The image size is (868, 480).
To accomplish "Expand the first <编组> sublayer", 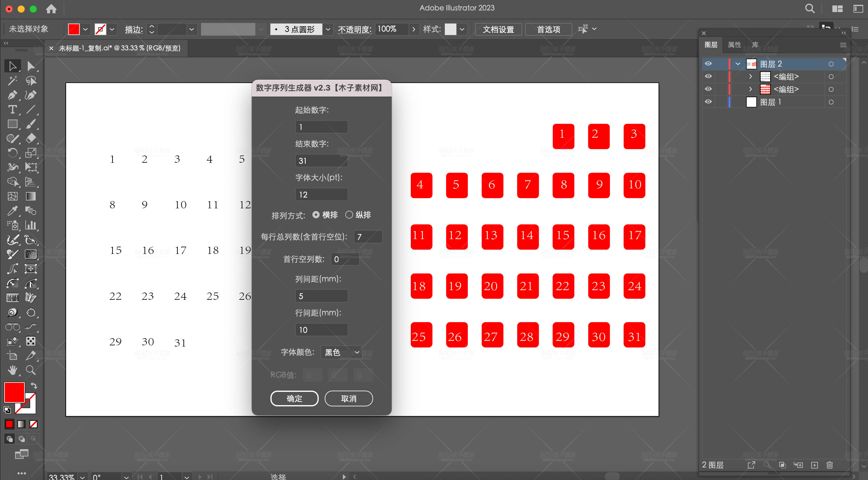I will [x=750, y=76].
